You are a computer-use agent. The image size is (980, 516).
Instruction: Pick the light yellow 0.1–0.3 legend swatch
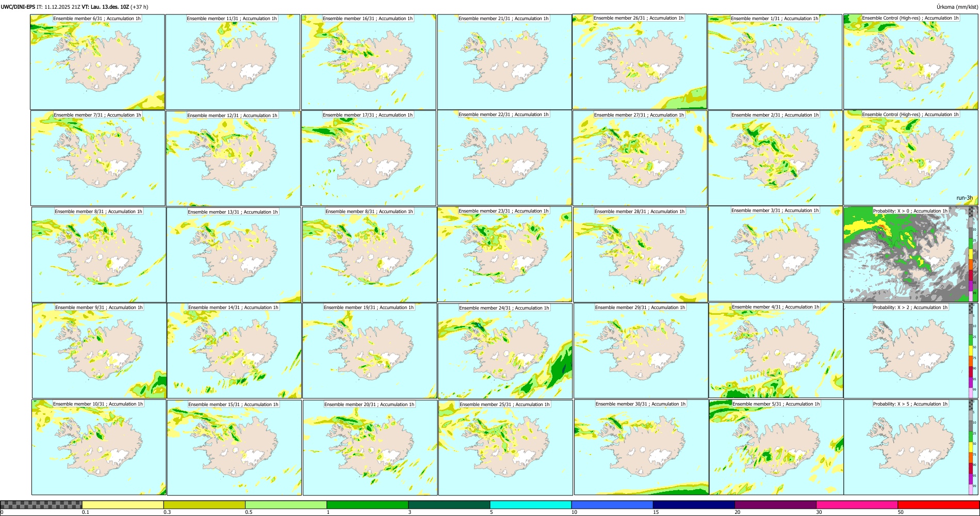[x=123, y=505]
